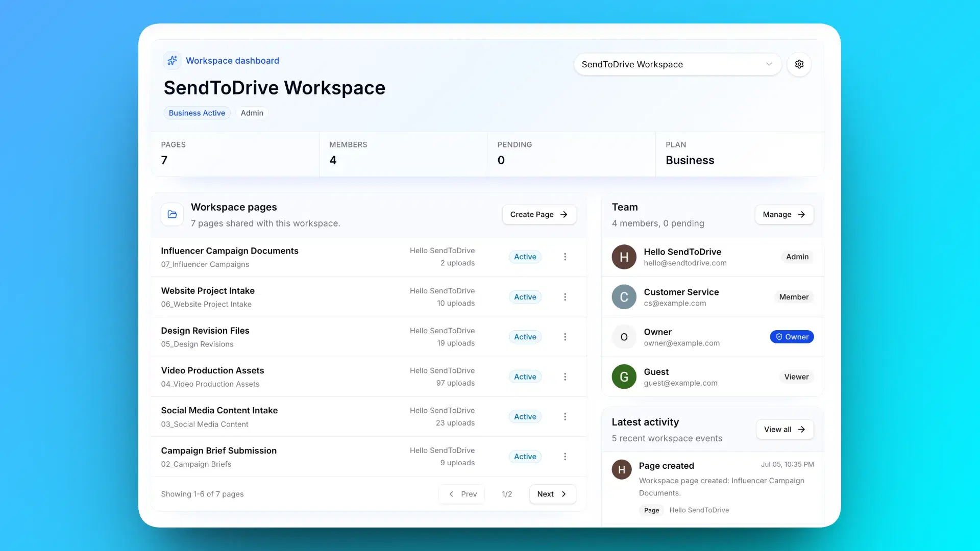980x551 pixels.
Task: Click the blue Owner shield badge
Action: click(792, 337)
